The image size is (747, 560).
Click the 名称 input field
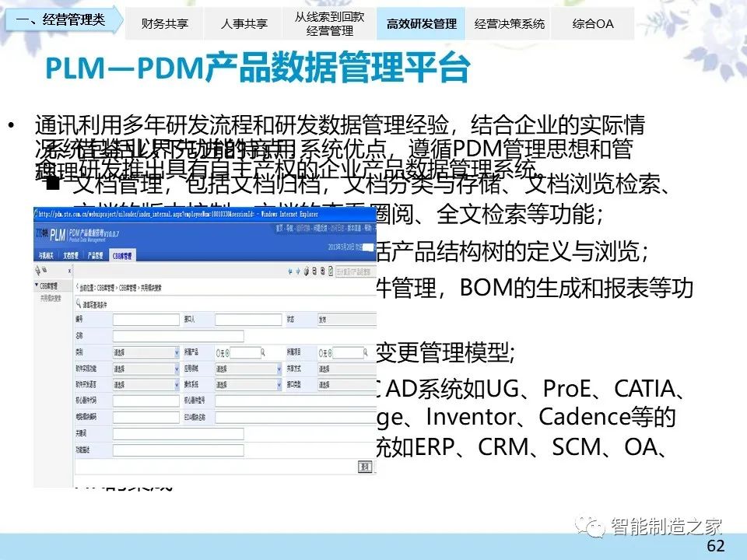(x=178, y=336)
